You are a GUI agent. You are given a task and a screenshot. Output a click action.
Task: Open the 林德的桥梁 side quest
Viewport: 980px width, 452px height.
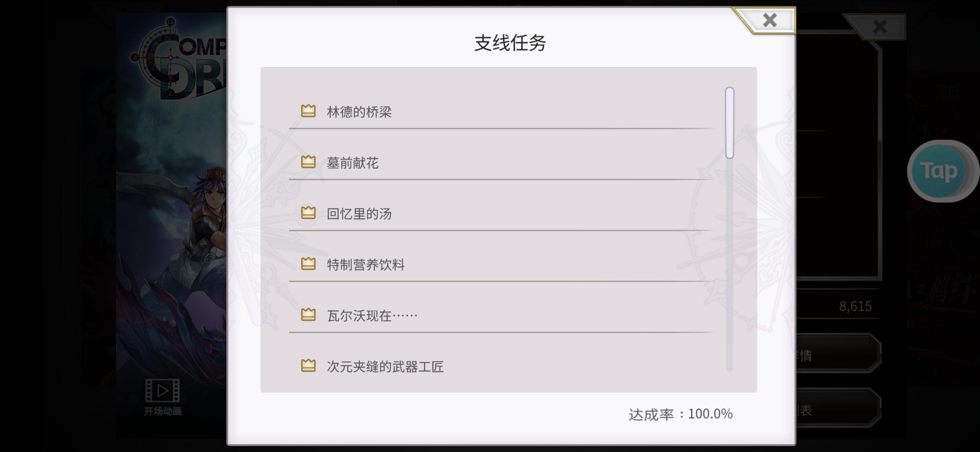501,112
